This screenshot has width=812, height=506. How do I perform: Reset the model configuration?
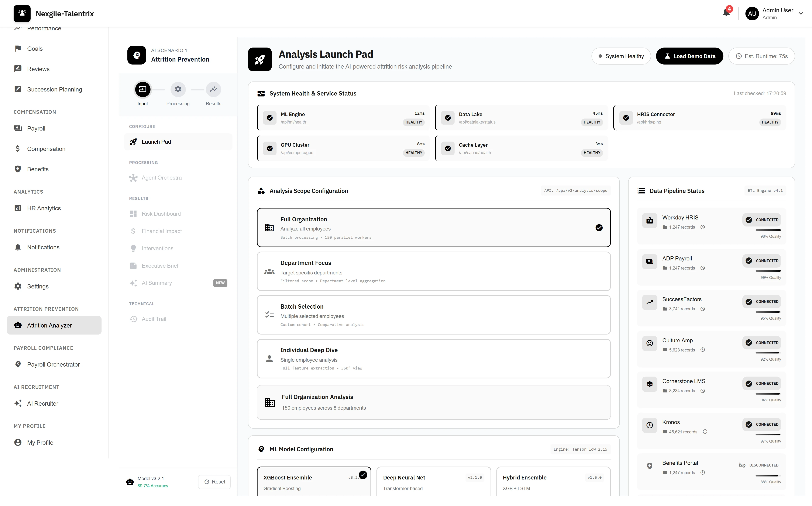click(x=214, y=482)
